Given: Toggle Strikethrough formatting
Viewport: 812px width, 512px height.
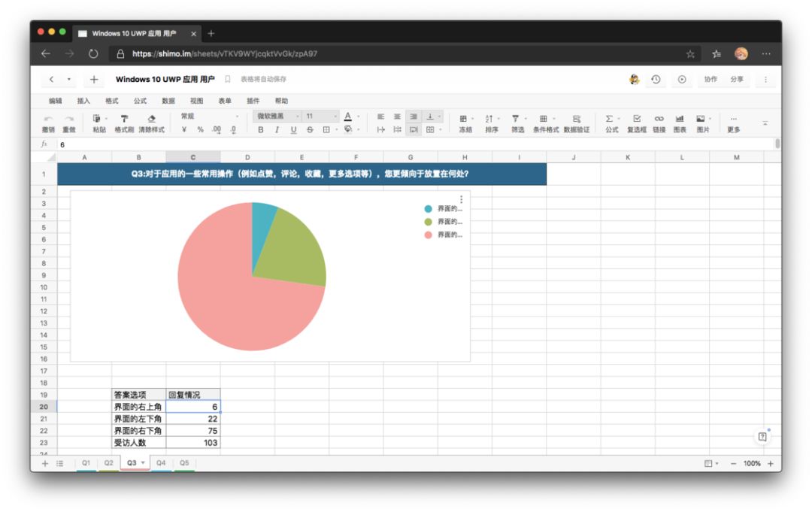Looking at the screenshot, I should click(310, 130).
